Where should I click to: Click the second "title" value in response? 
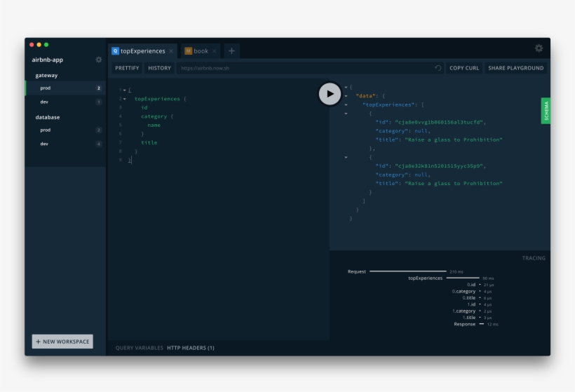pyautogui.click(x=454, y=183)
